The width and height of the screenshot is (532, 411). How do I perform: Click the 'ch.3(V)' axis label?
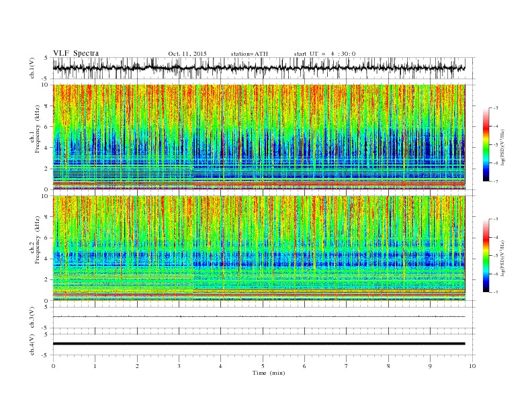pyautogui.click(x=32, y=317)
